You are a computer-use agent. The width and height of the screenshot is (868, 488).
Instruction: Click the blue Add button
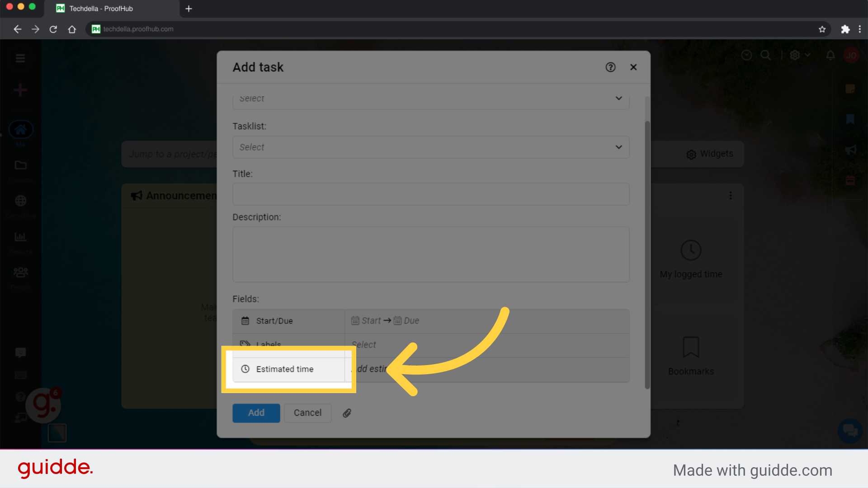coord(256,413)
